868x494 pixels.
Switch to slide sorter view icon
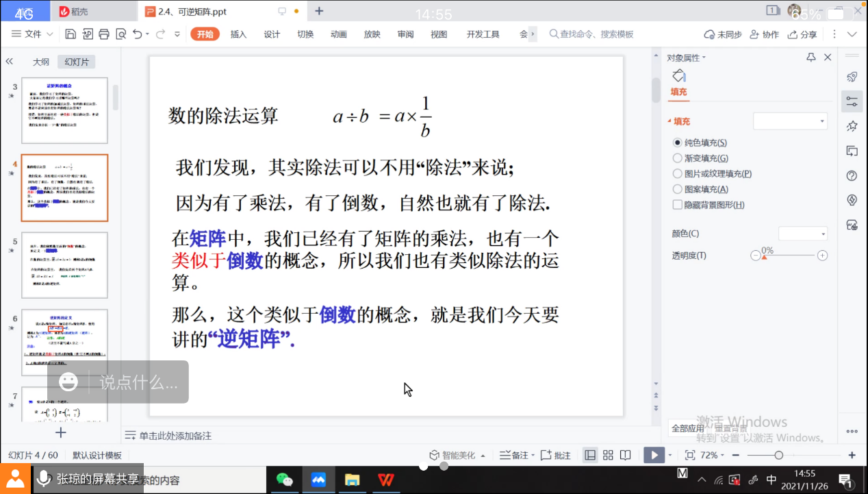pyautogui.click(x=608, y=455)
